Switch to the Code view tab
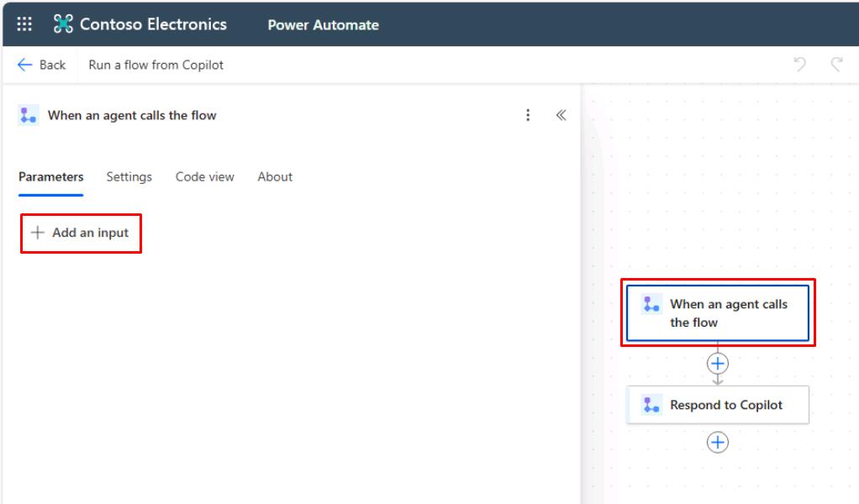This screenshot has height=504, width=859. pyautogui.click(x=204, y=177)
